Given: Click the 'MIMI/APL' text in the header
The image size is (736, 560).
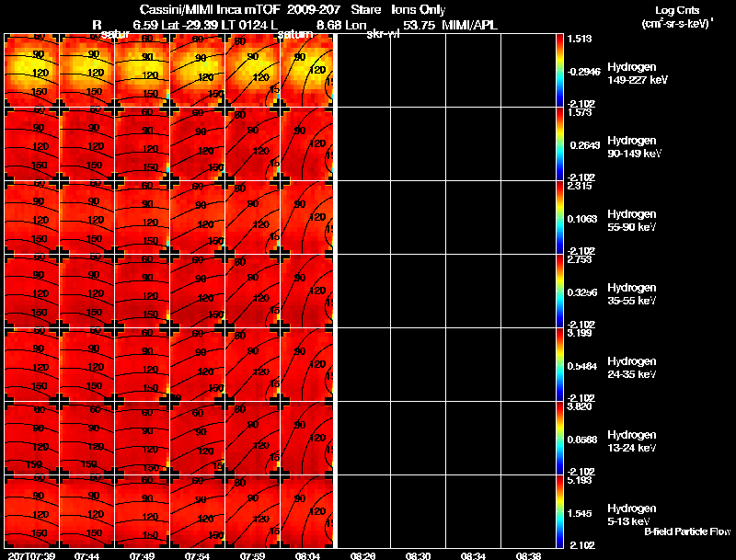Looking at the screenshot, I should pyautogui.click(x=470, y=26).
